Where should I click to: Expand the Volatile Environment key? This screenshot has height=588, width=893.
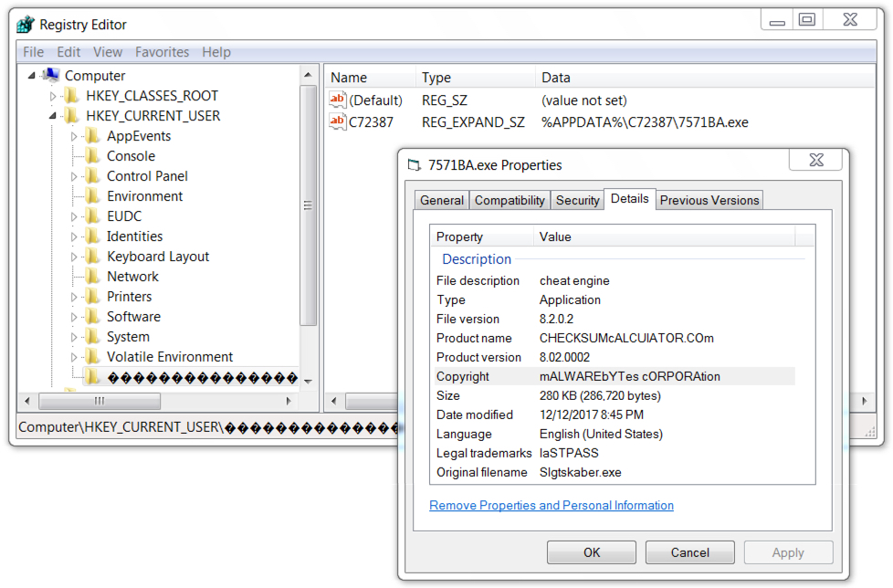[74, 358]
